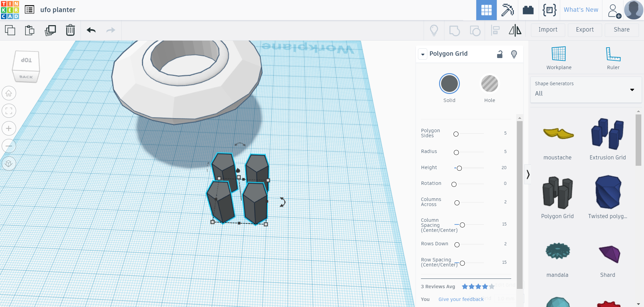Set shape to Hole
The height and width of the screenshot is (307, 644).
(489, 84)
